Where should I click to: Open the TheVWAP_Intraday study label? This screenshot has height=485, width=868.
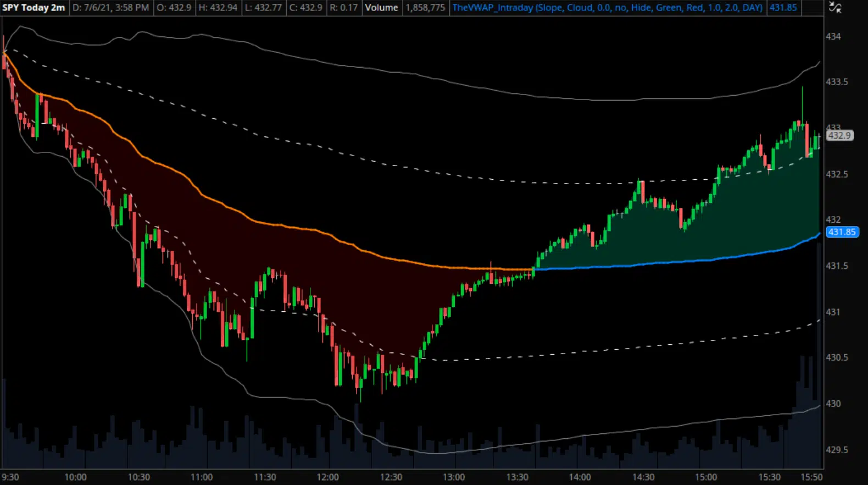point(607,8)
